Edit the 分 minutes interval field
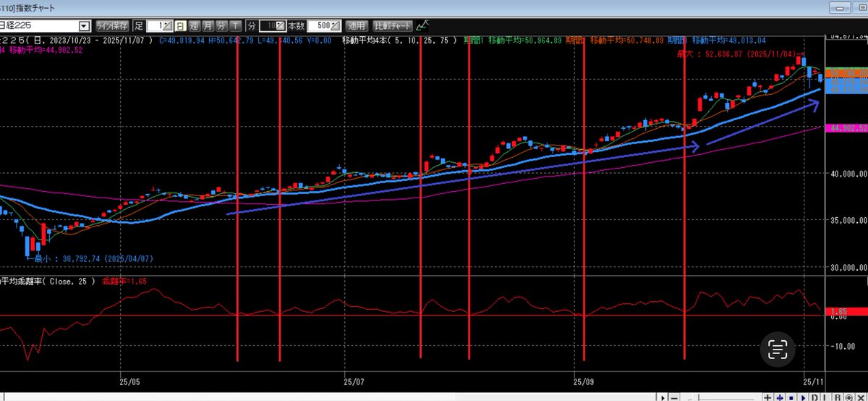The image size is (868, 401). tap(272, 26)
